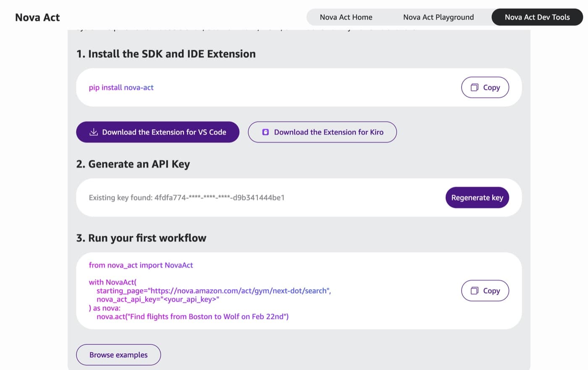Select the Nova Act Dev Tools tab
The height and width of the screenshot is (370, 588).
pos(537,17)
